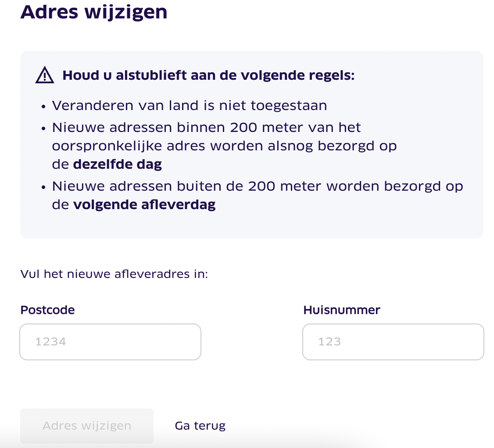The width and height of the screenshot is (494, 448).
Task: Click the 'Nieuwe adressen buiten de 200 meter' line
Action: [258, 186]
